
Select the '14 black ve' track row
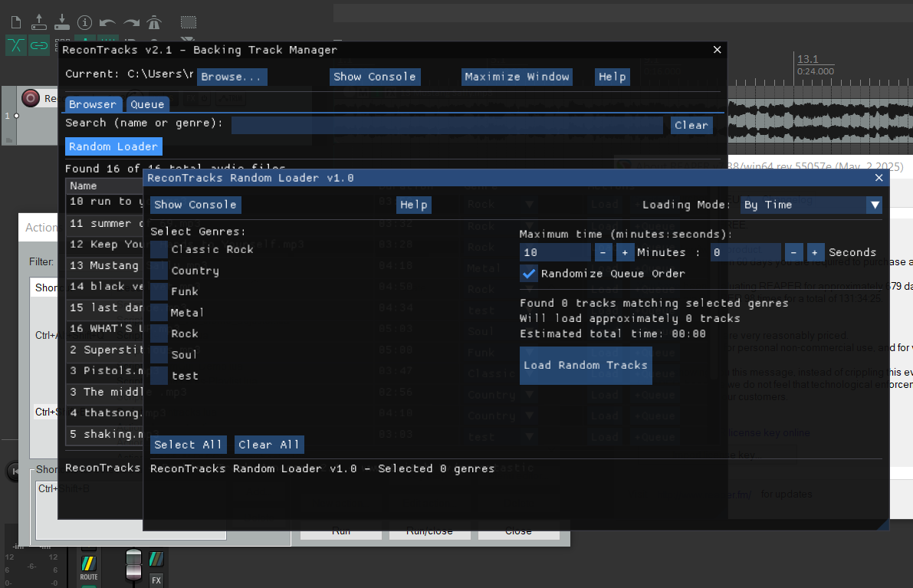click(x=105, y=287)
